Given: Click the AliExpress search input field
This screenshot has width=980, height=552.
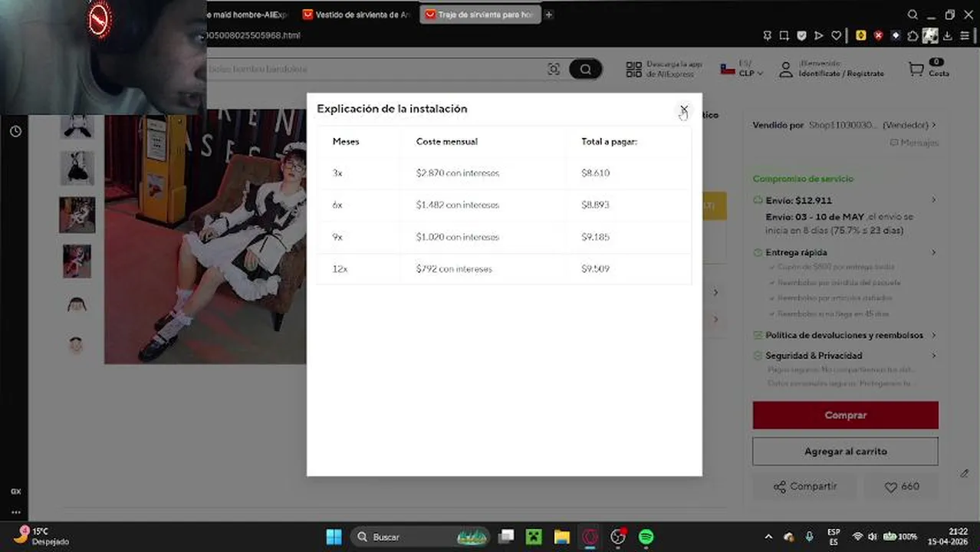Looking at the screenshot, I should pos(376,69).
